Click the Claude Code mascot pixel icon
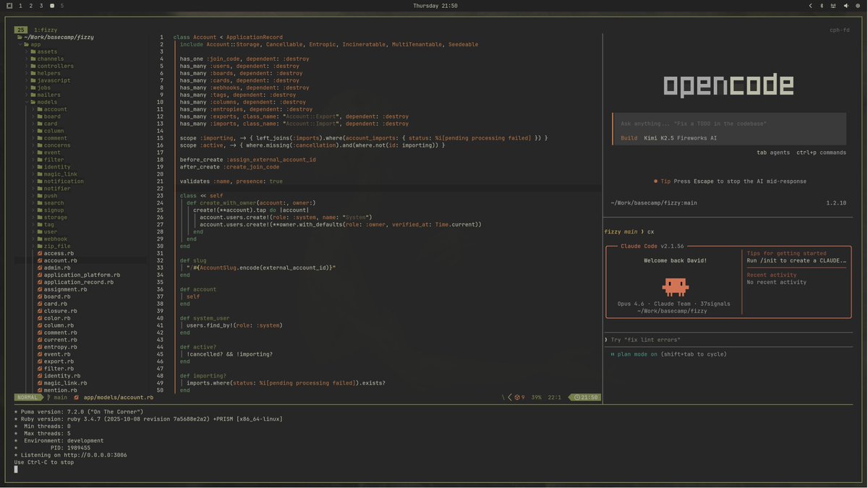The image size is (868, 488). (x=675, y=287)
